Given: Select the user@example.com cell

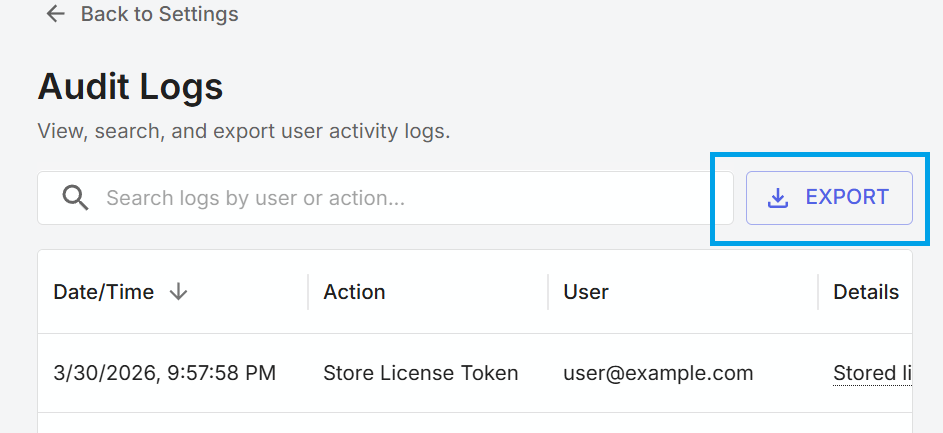Looking at the screenshot, I should click(x=658, y=373).
